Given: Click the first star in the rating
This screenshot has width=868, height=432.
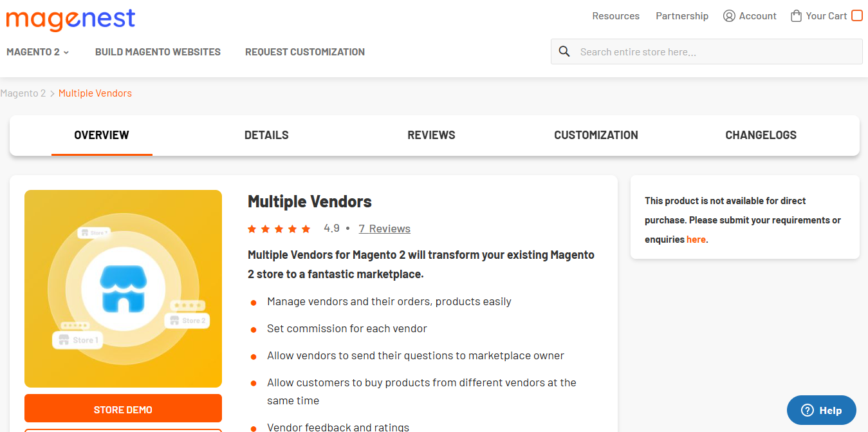Looking at the screenshot, I should pyautogui.click(x=252, y=229).
